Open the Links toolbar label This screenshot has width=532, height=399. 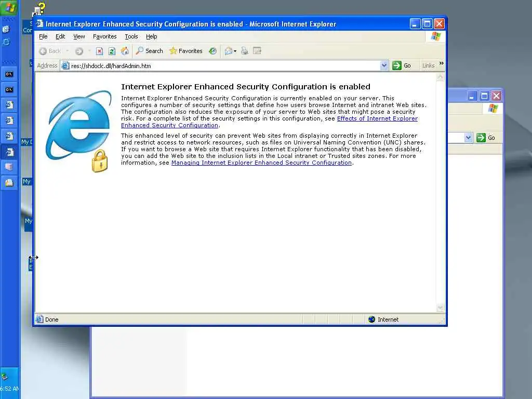pyautogui.click(x=428, y=65)
